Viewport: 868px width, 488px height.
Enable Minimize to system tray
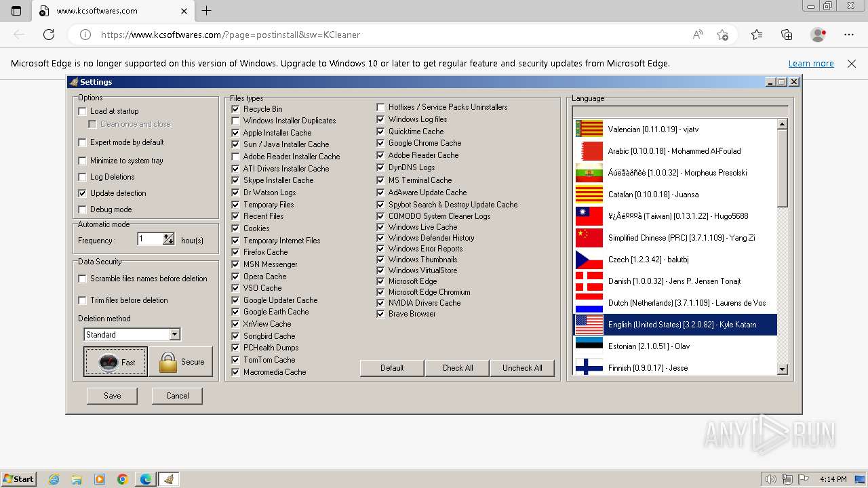coord(83,161)
